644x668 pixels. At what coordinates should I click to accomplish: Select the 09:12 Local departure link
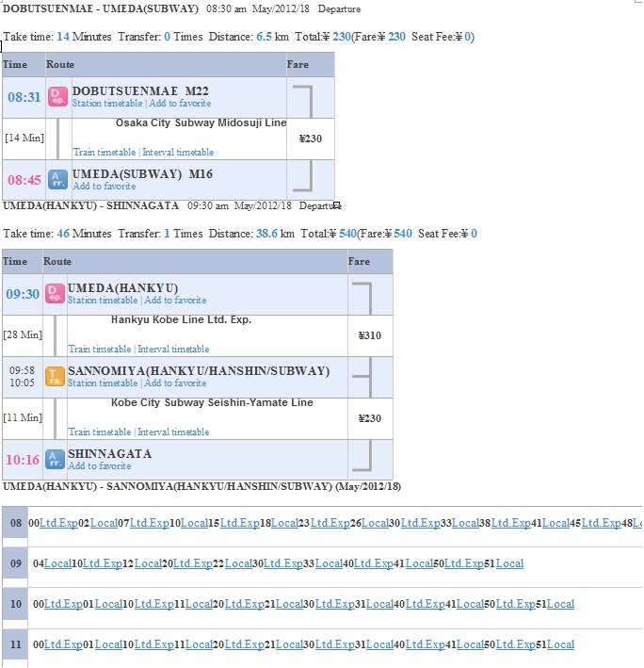point(148,563)
